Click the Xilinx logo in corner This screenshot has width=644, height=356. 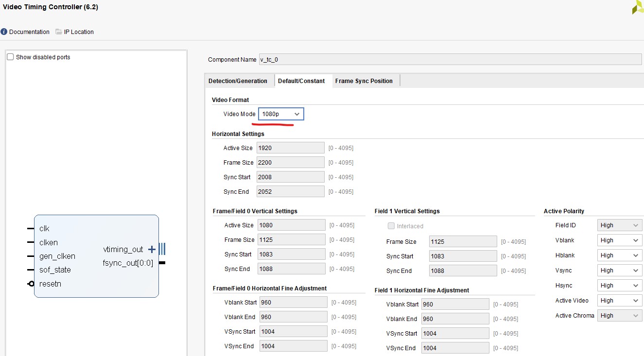[x=638, y=7]
